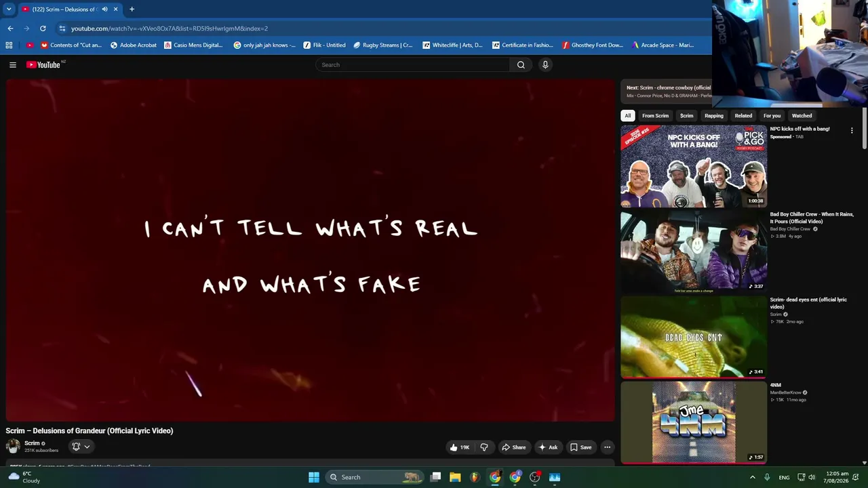Open the Scrim channel avatar
868x488 pixels.
pyautogui.click(x=13, y=446)
